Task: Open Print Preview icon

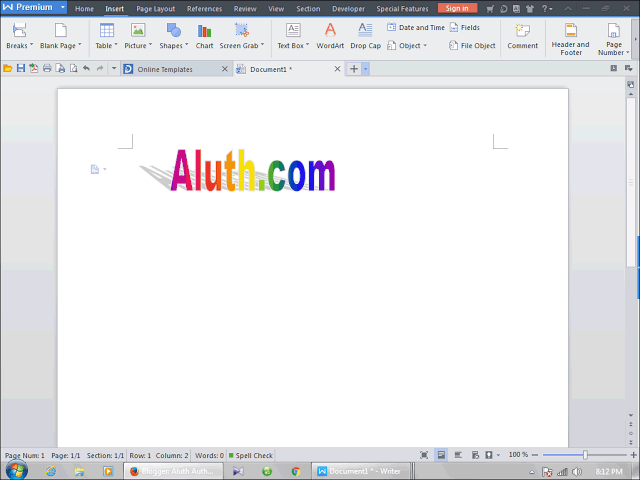Action: 73,69
